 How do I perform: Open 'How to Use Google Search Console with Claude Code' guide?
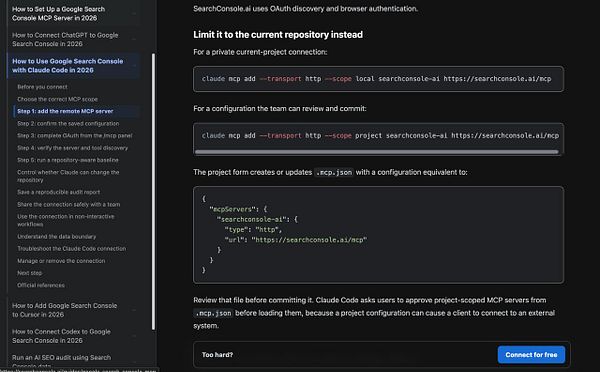pos(68,65)
